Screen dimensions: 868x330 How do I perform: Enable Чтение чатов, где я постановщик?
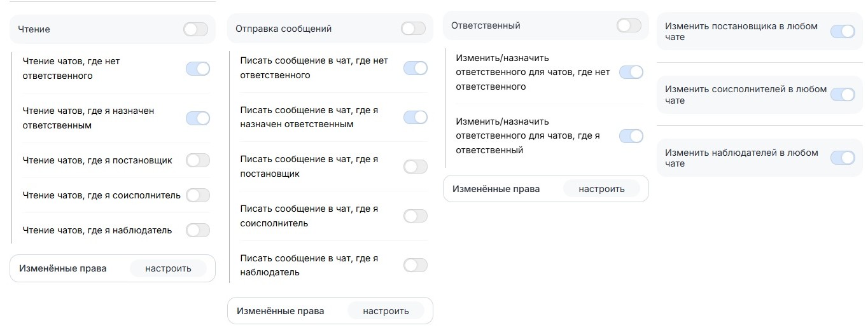coord(197,160)
